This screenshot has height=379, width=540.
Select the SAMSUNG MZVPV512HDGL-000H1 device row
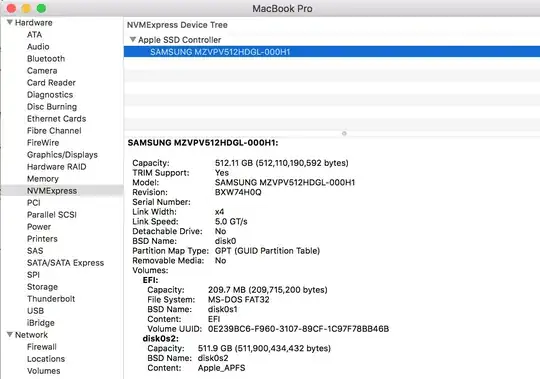pos(332,52)
